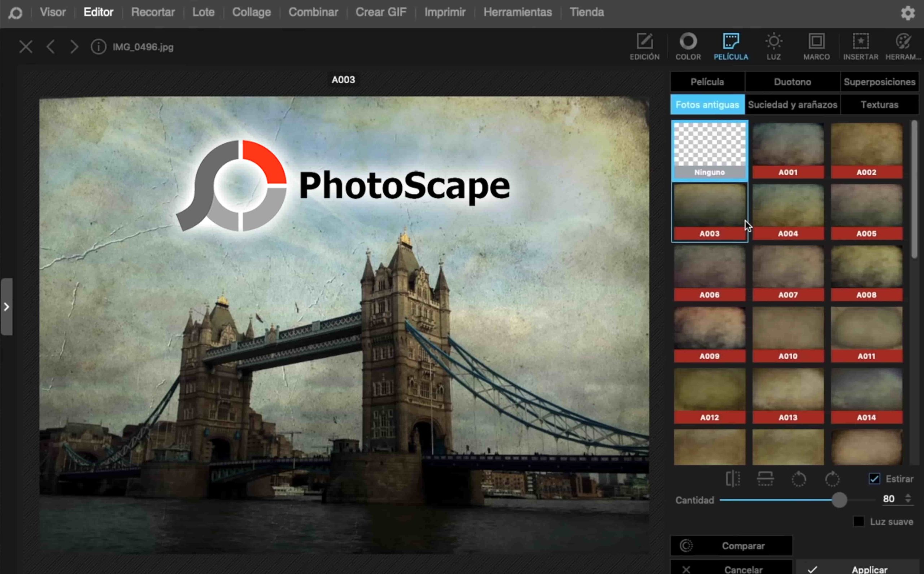The width and height of the screenshot is (924, 574).
Task: Flip texture vertically icon
Action: pyautogui.click(x=765, y=479)
